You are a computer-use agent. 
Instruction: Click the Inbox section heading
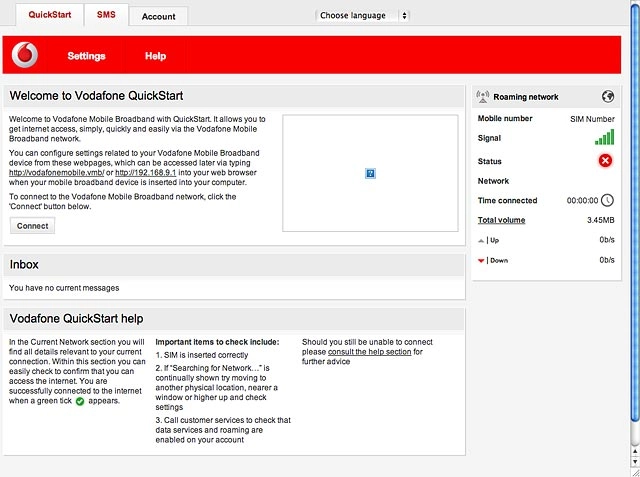(x=24, y=264)
